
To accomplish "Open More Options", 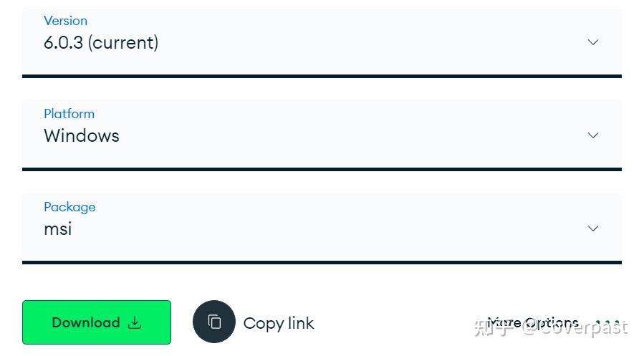I will 533,323.
